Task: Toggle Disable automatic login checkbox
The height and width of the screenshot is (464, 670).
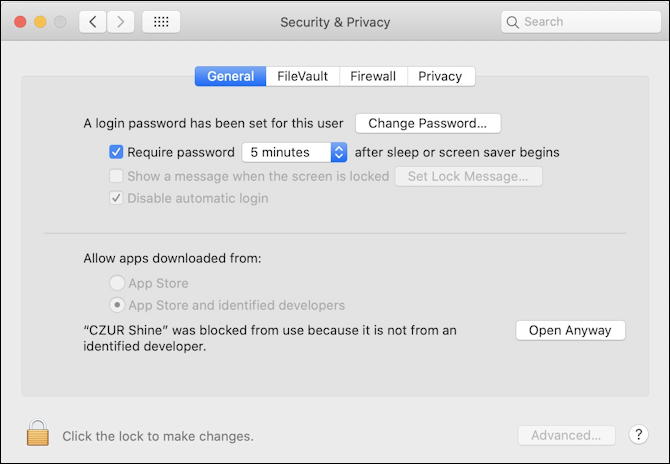Action: click(116, 198)
